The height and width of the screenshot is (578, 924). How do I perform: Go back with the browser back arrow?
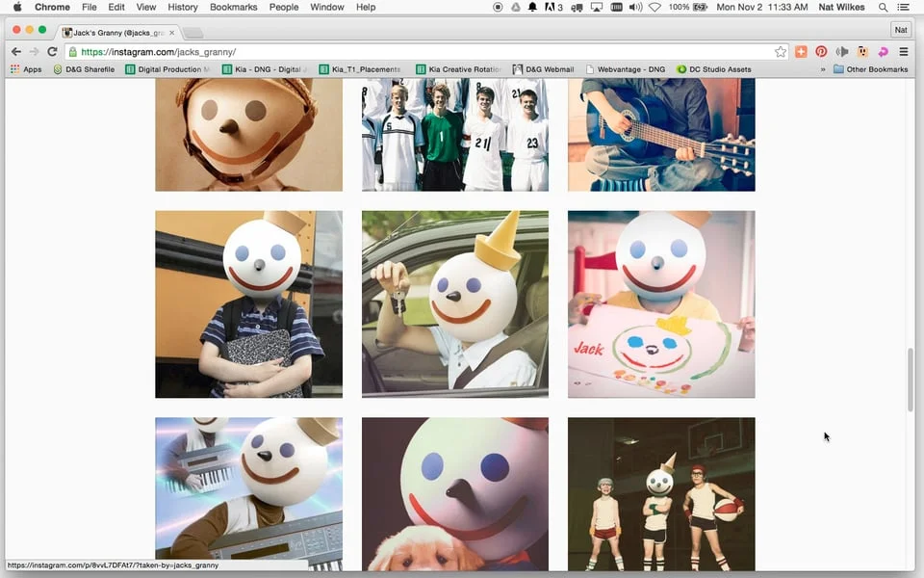(16, 52)
